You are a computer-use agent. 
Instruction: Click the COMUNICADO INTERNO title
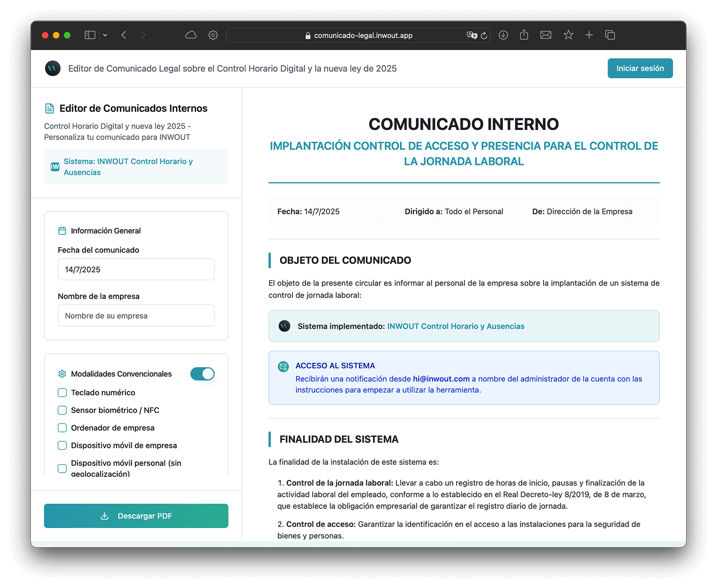[x=464, y=124]
